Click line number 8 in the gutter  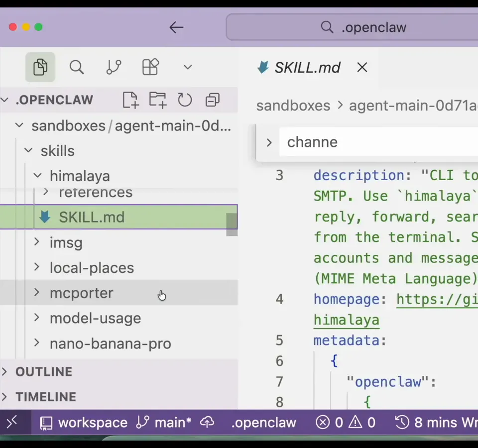pyautogui.click(x=279, y=402)
